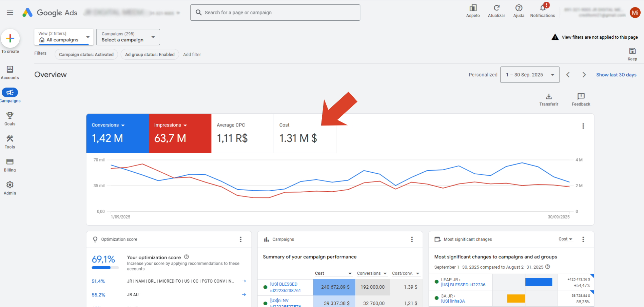Open Tools in the sidebar
644x307 pixels.
coord(10,142)
